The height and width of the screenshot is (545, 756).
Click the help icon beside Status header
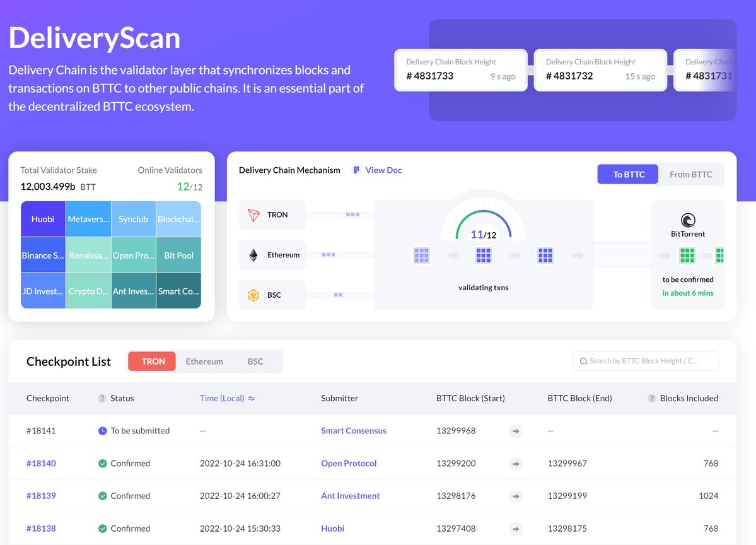tap(102, 399)
